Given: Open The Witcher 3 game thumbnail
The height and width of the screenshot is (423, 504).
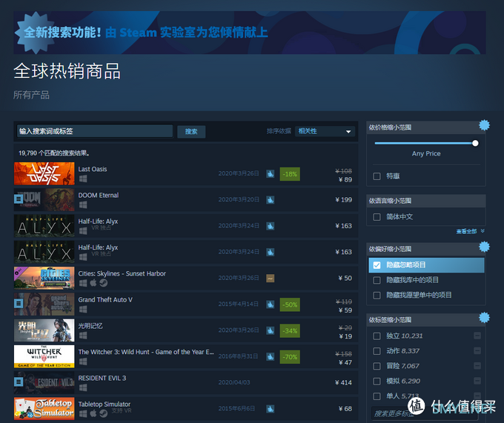Looking at the screenshot, I should pyautogui.click(x=44, y=356).
